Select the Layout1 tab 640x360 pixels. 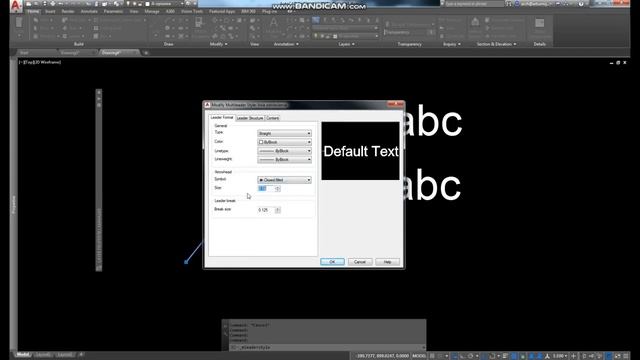pos(43,355)
